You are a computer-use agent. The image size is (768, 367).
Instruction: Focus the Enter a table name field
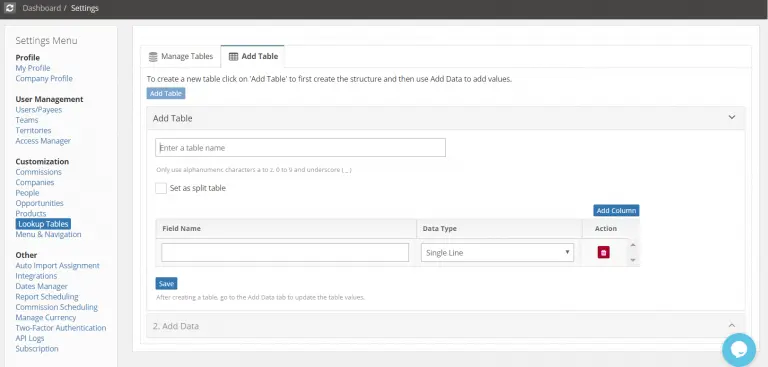click(x=300, y=147)
